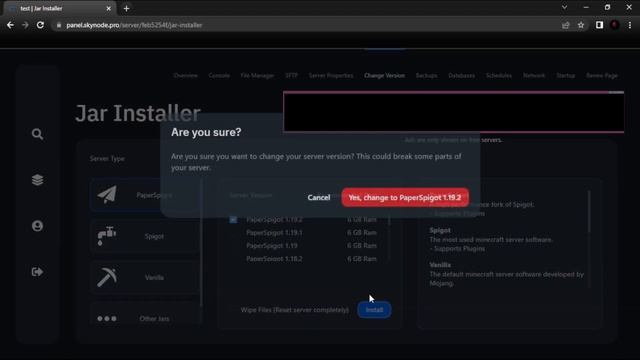The image size is (640, 360).
Task: Bookmark this page with the star icon
Action: [581, 25]
